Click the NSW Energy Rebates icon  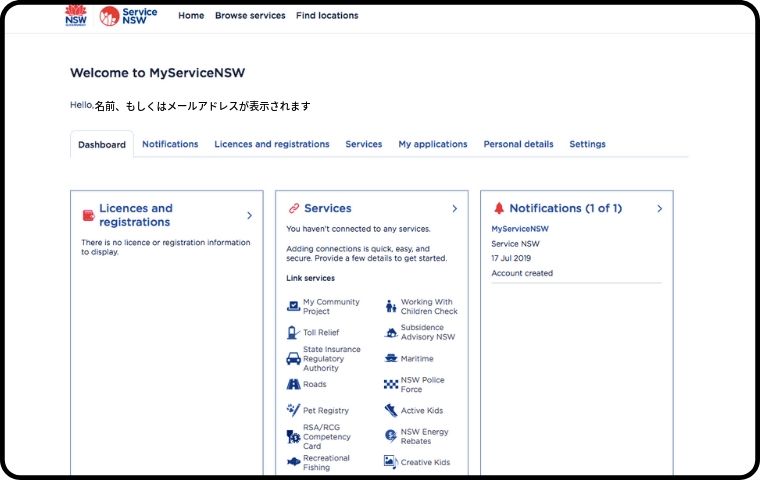391,436
